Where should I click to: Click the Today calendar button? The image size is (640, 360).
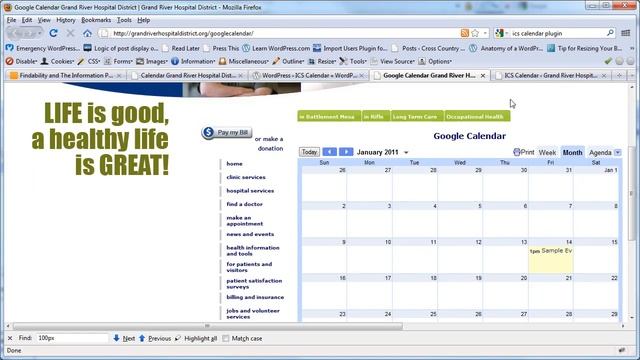pos(309,152)
